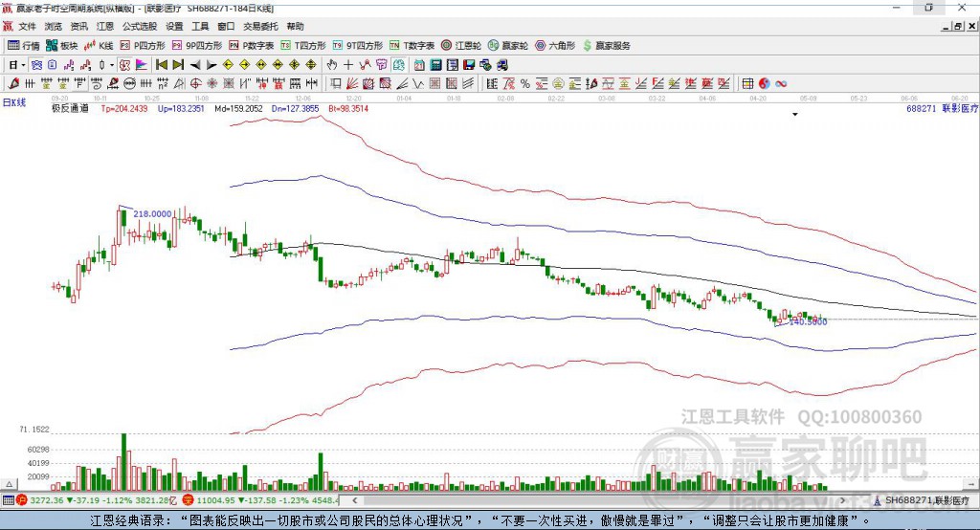Open 赢家服务 services with dollar icon
The height and width of the screenshot is (530, 980).
(x=606, y=46)
